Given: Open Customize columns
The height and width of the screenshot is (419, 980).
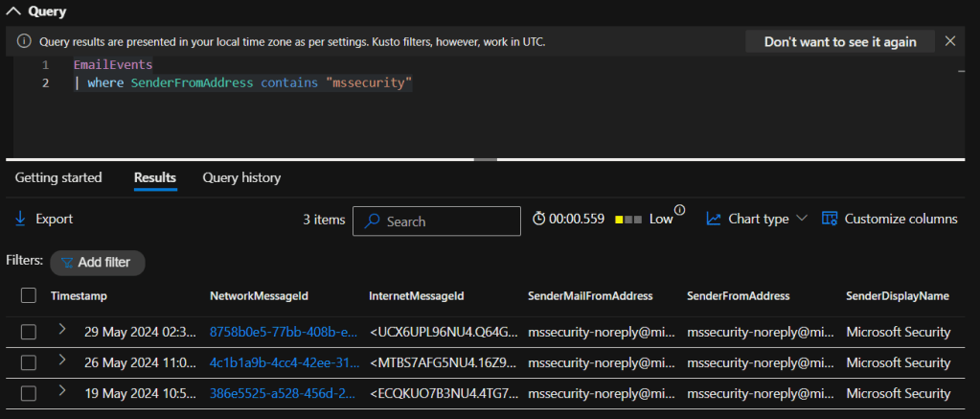Looking at the screenshot, I should tap(889, 219).
